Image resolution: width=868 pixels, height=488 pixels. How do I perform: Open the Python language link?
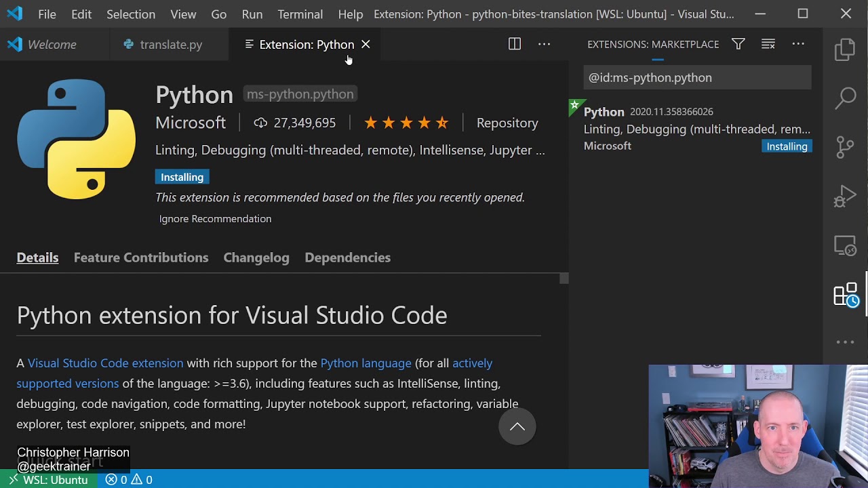366,363
